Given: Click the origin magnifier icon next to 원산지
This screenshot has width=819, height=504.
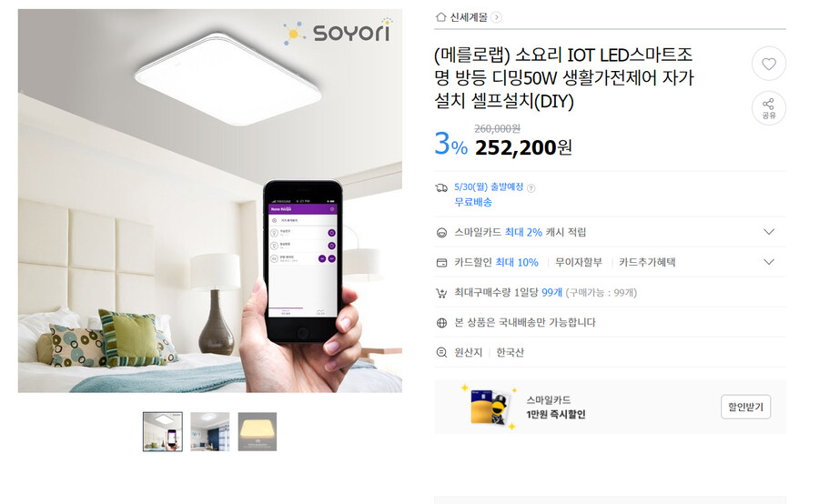Looking at the screenshot, I should (441, 353).
